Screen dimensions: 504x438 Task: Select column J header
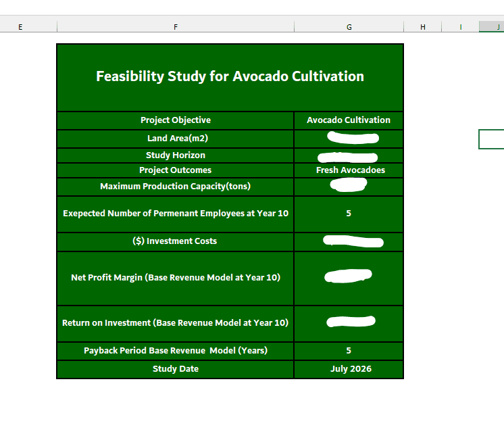pos(491,27)
